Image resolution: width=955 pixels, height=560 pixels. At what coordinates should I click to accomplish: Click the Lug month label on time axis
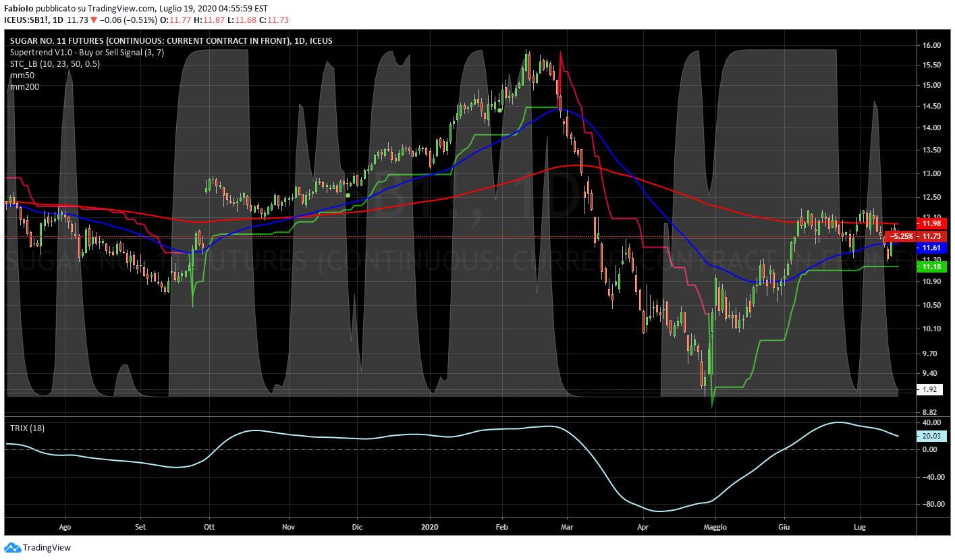(859, 526)
